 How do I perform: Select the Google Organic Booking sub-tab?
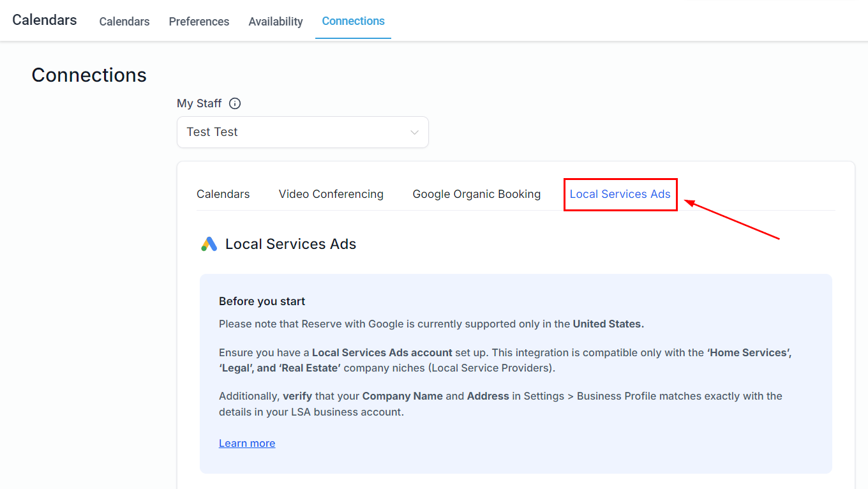coord(476,194)
